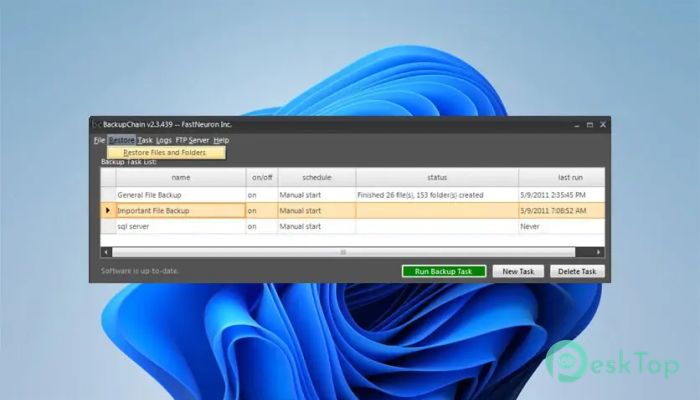The width and height of the screenshot is (700, 400).
Task: Sort by the last run column header
Action: click(x=562, y=177)
